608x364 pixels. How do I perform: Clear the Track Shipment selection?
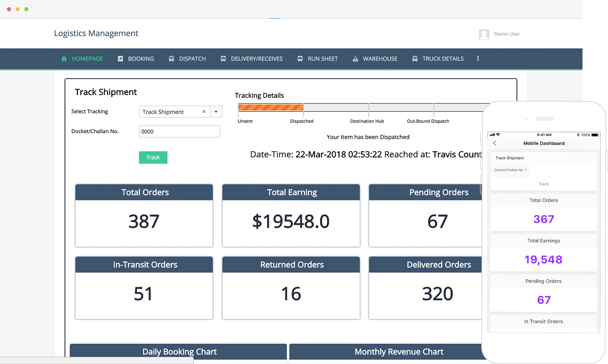click(x=204, y=112)
